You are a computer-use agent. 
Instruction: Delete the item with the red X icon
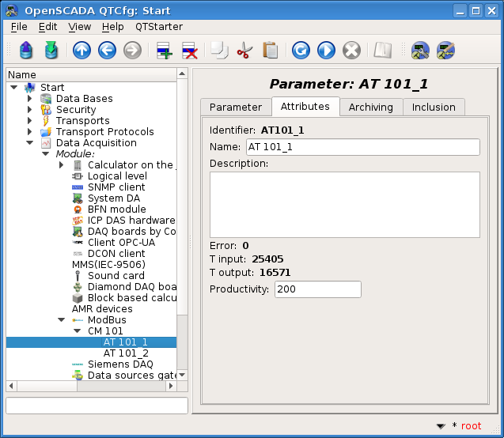(190, 51)
